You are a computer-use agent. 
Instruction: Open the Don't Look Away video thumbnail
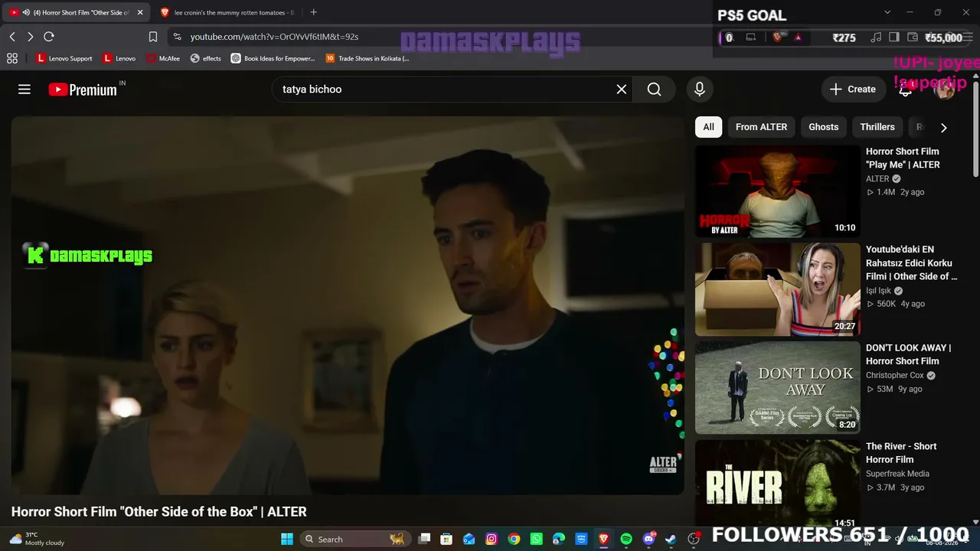click(x=778, y=387)
